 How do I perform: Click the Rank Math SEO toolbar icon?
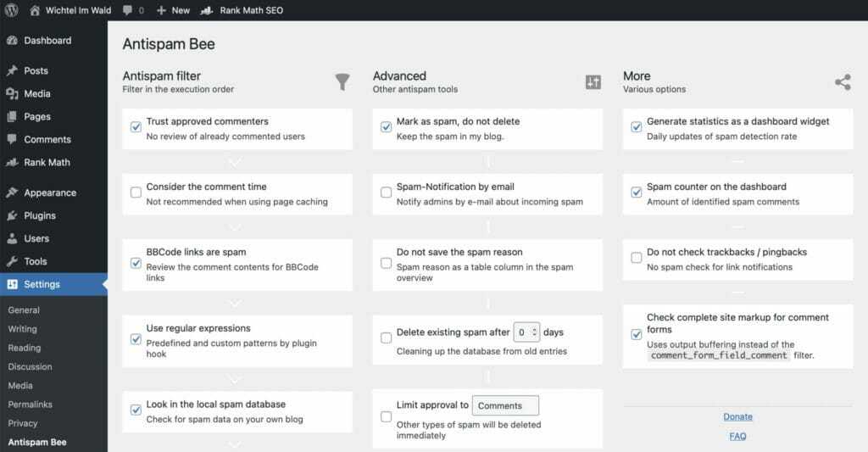(x=206, y=11)
